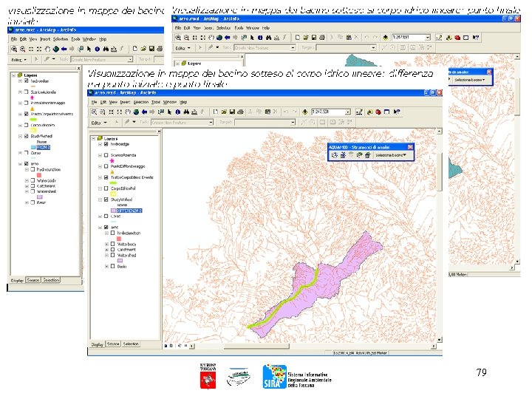Close the AQUAMOD floating toolbar
Screen dimensions: 532x399
coord(410,147)
